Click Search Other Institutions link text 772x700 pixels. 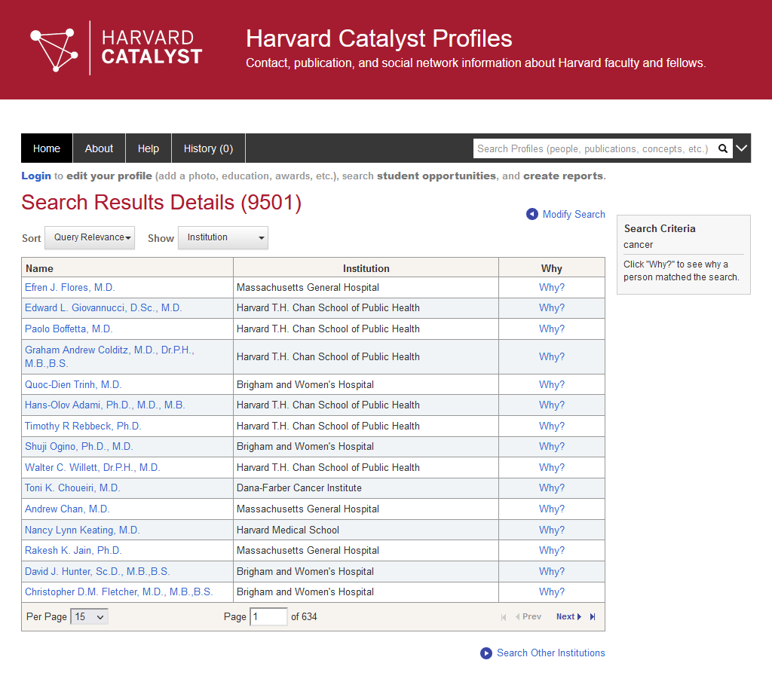click(x=551, y=653)
